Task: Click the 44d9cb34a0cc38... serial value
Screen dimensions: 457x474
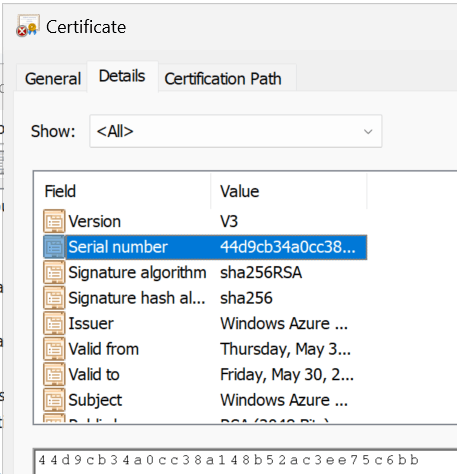Action: coord(288,247)
